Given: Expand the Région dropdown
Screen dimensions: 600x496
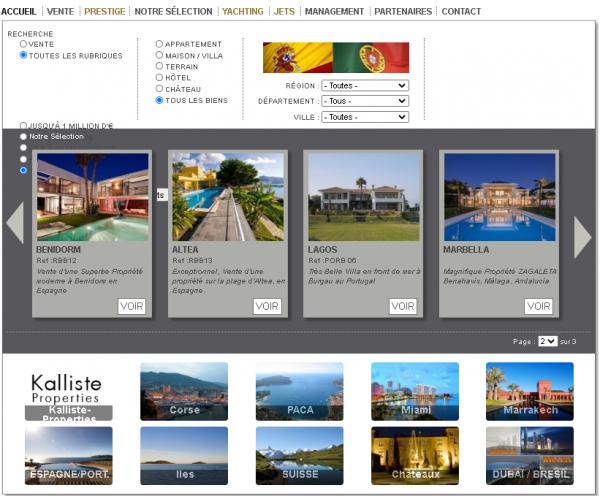Looking at the screenshot, I should 364,86.
